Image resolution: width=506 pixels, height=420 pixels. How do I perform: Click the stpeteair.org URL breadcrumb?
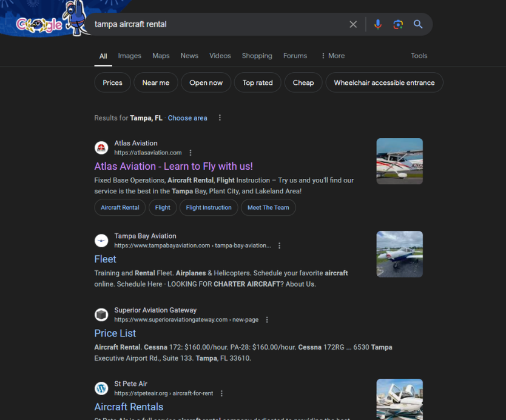click(164, 393)
